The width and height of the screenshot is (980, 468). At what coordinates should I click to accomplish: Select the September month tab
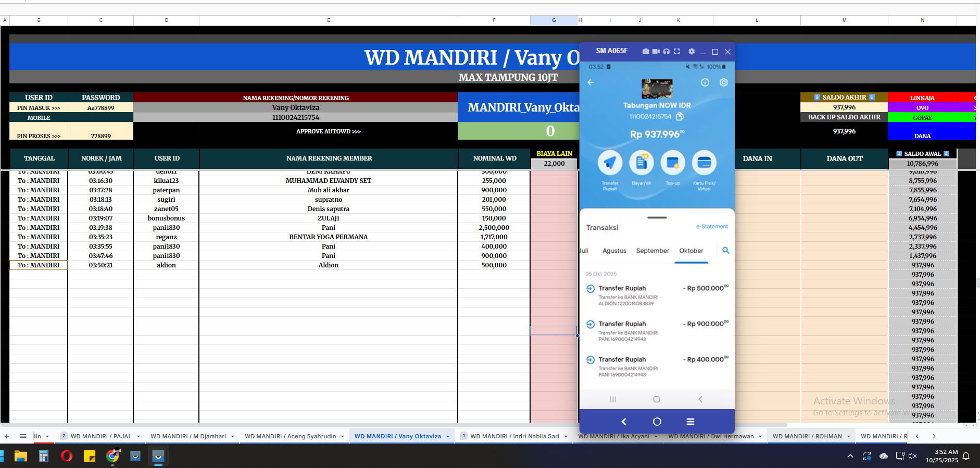pyautogui.click(x=652, y=251)
